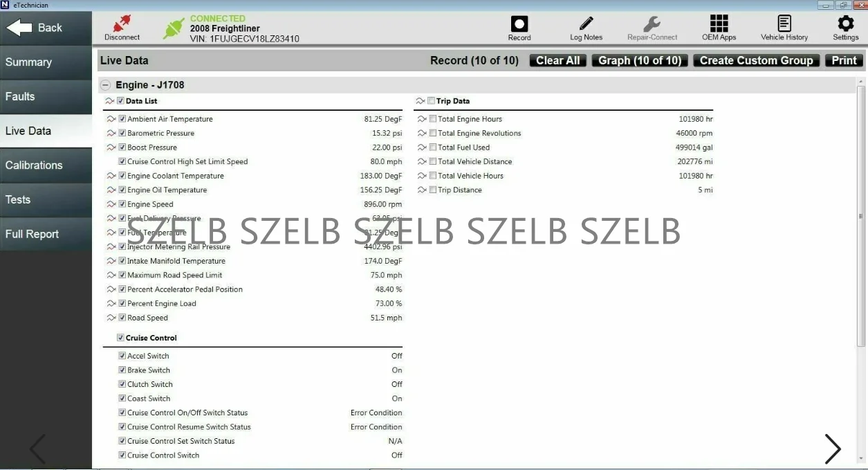Click the Disconnect plug icon
The image size is (868, 470).
click(x=122, y=24)
